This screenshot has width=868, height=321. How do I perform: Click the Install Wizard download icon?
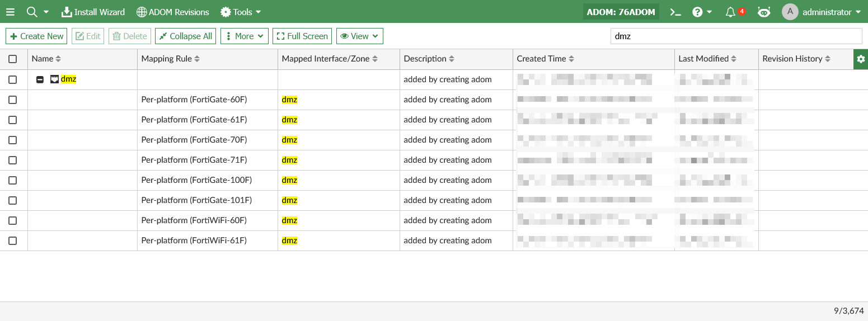[67, 12]
